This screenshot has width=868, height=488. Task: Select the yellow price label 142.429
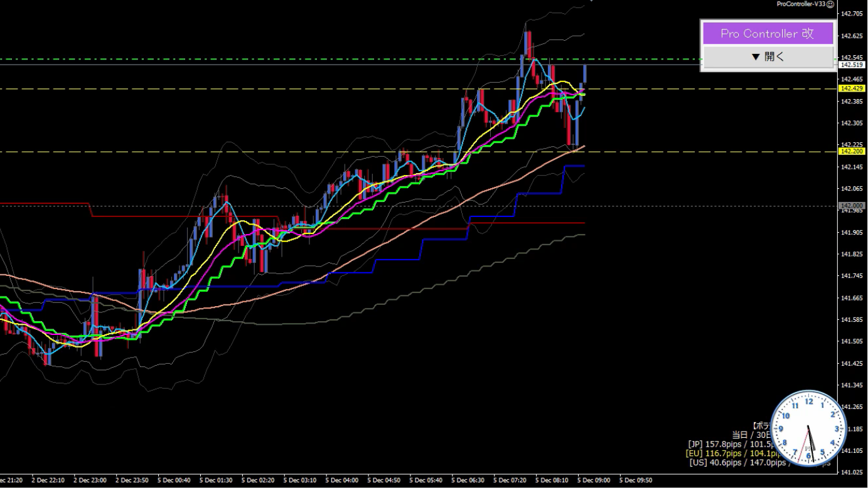(x=852, y=89)
